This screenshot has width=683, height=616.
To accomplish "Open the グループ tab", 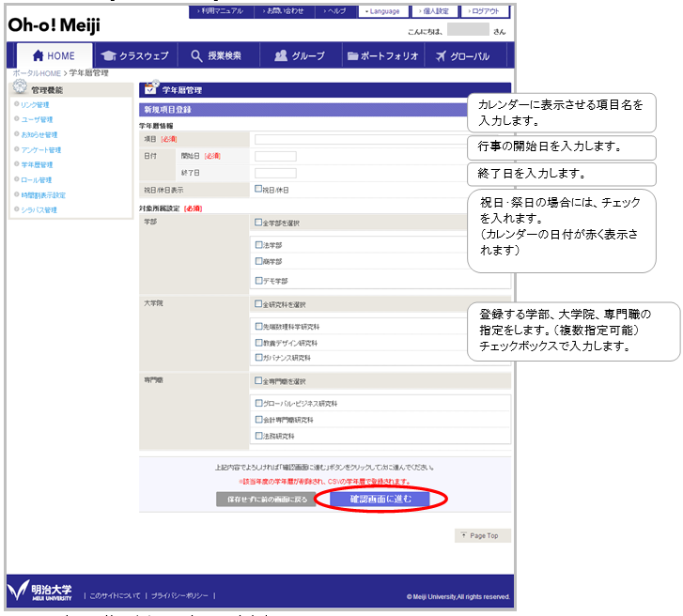I will point(300,55).
